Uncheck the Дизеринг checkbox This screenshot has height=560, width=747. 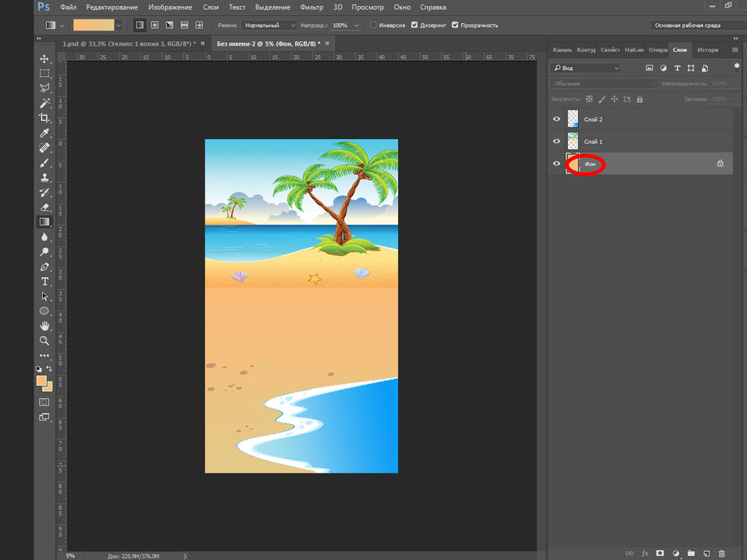pos(414,25)
